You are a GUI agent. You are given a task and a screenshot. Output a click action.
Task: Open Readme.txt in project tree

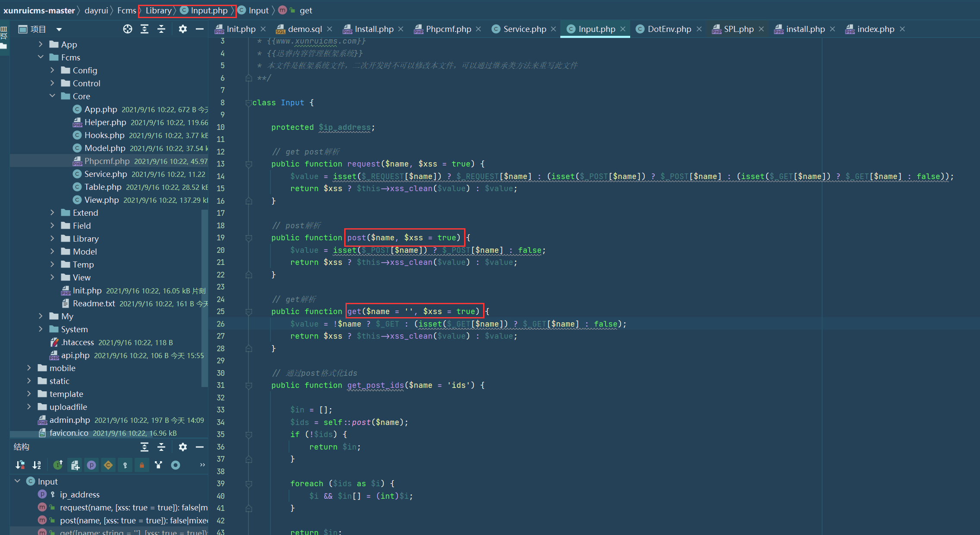(x=94, y=303)
